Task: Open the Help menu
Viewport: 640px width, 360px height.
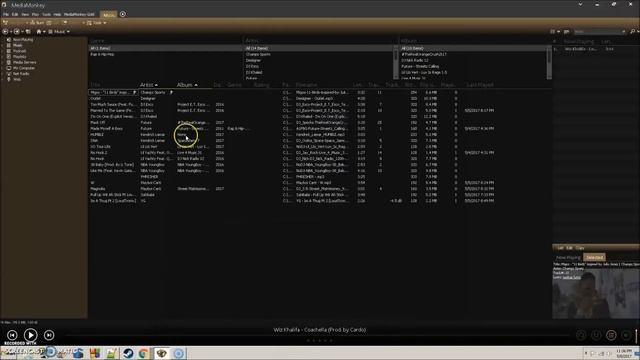Action: pyautogui.click(x=57, y=14)
